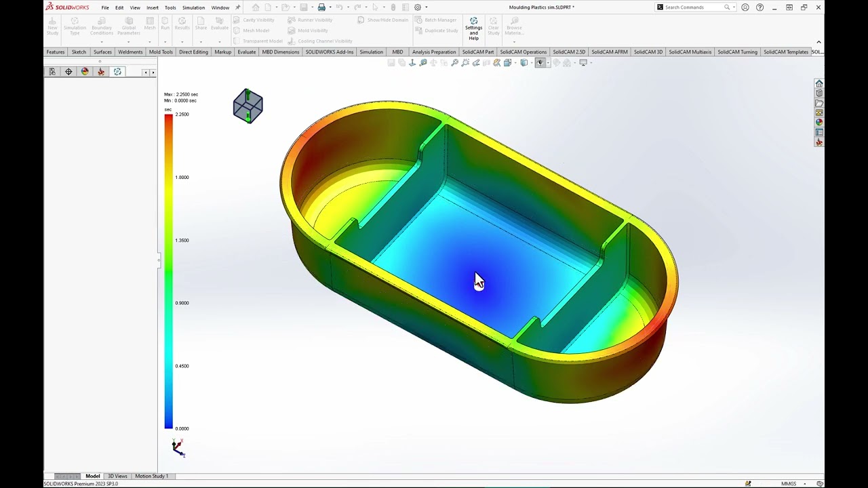Image resolution: width=868 pixels, height=488 pixels.
Task: Toggle Show/Hide Domain in ribbon
Action: (x=383, y=20)
